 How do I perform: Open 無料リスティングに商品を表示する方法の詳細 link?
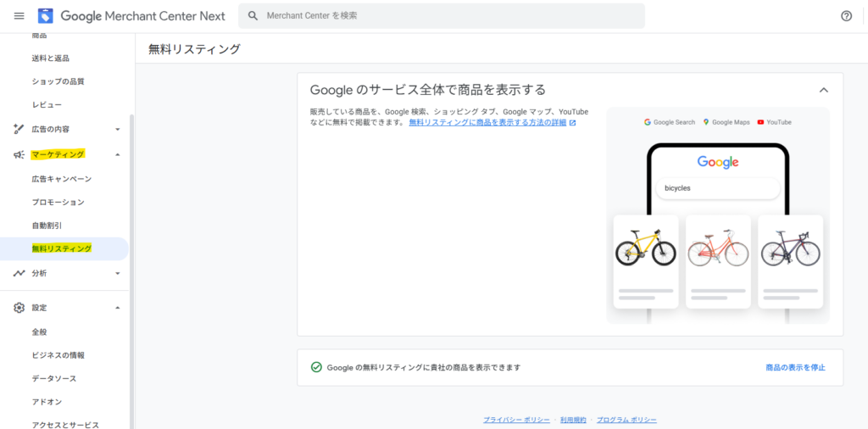pos(487,122)
